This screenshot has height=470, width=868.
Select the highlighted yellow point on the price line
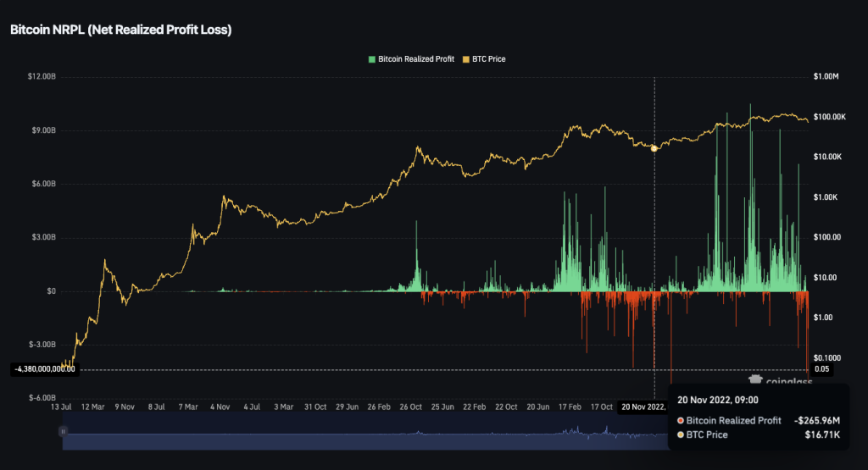(x=654, y=147)
